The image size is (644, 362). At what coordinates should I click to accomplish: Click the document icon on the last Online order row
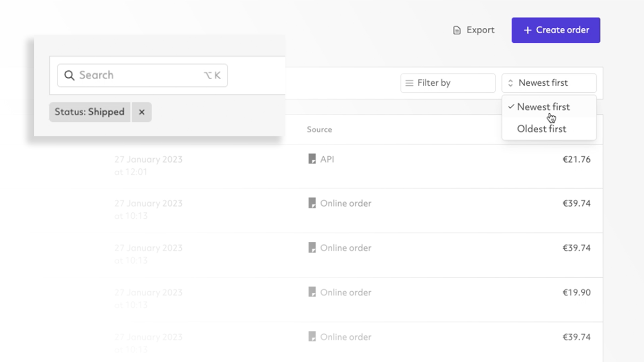(312, 337)
